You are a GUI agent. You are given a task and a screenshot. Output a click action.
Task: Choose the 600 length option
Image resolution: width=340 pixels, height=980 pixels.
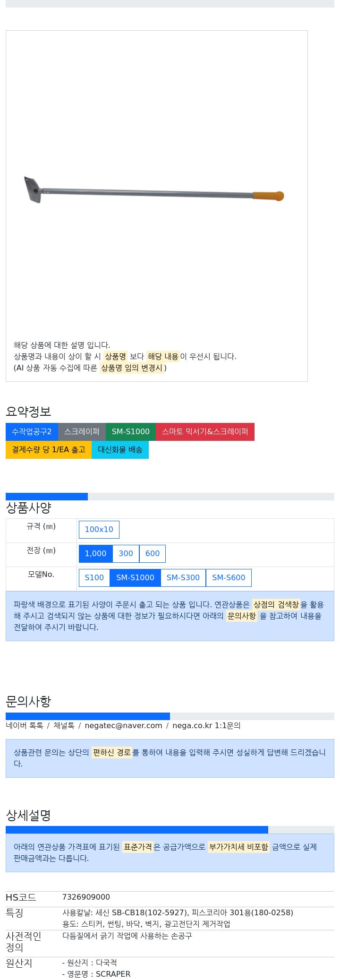[153, 554]
